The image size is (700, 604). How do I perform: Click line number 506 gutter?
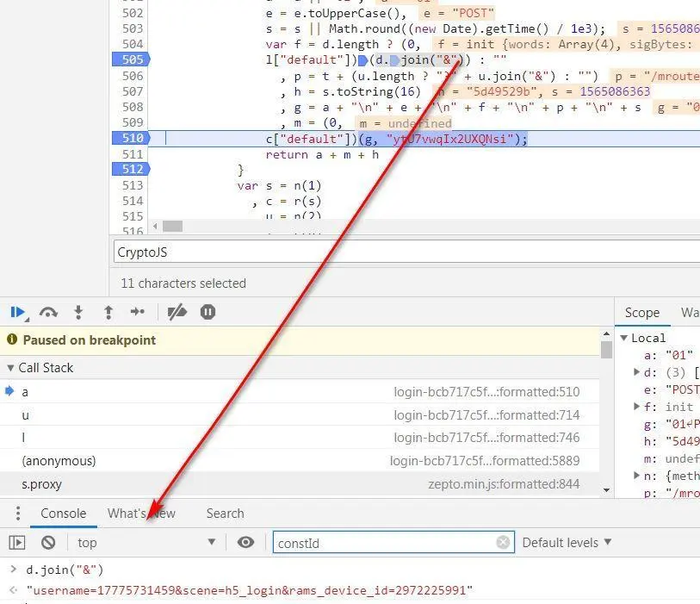[x=133, y=76]
